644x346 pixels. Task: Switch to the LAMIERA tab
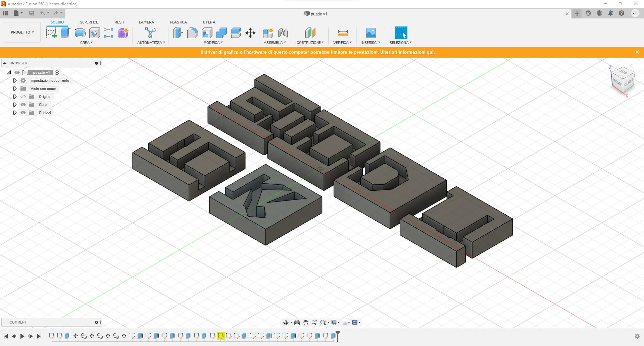146,22
